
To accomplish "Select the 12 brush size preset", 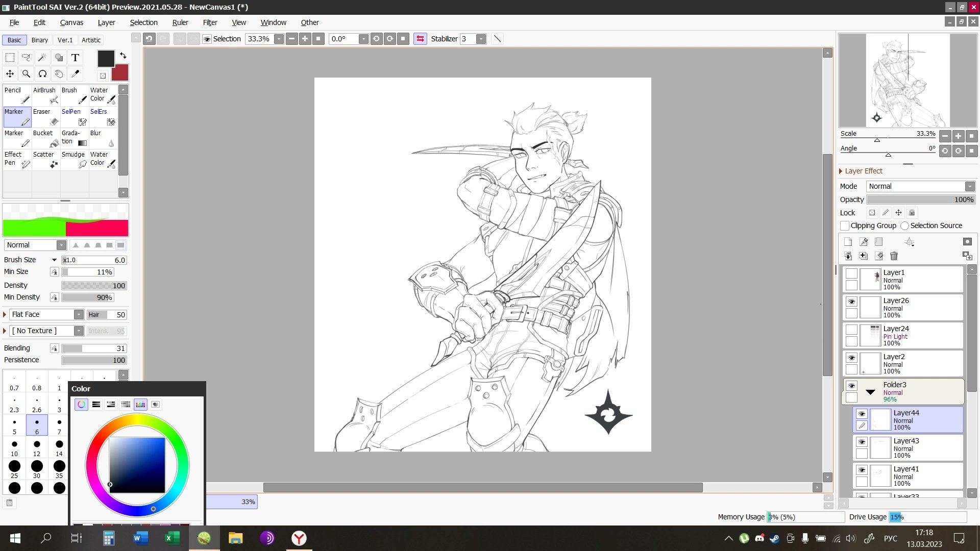I will 37,448.
